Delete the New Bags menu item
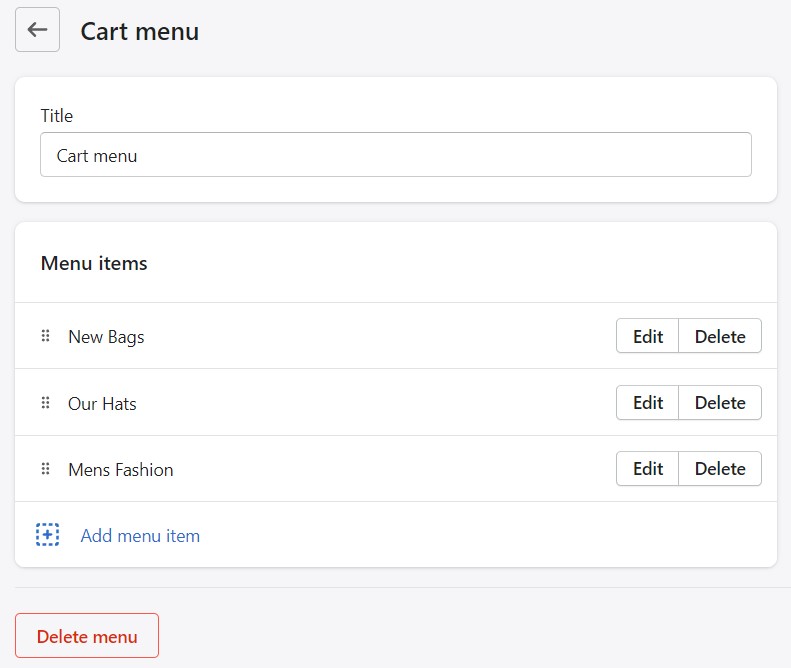Viewport: 791px width, 668px height. point(720,336)
